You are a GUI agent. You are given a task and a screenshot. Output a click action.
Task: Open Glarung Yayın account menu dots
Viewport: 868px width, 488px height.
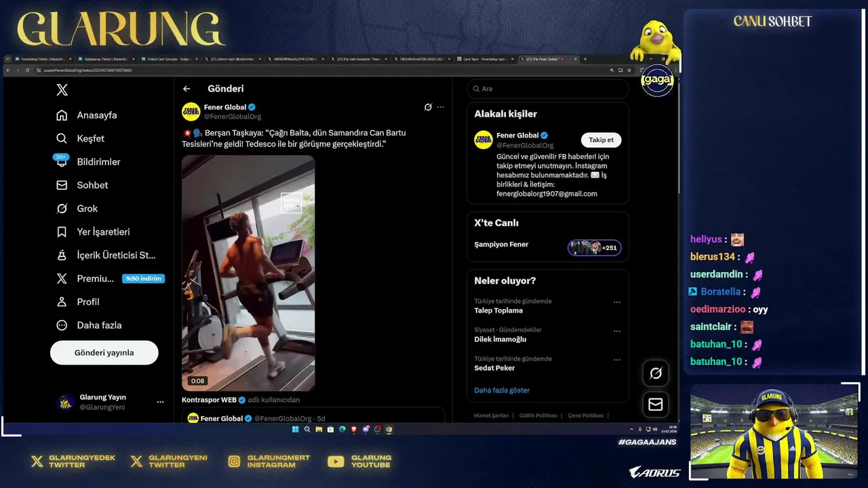160,402
